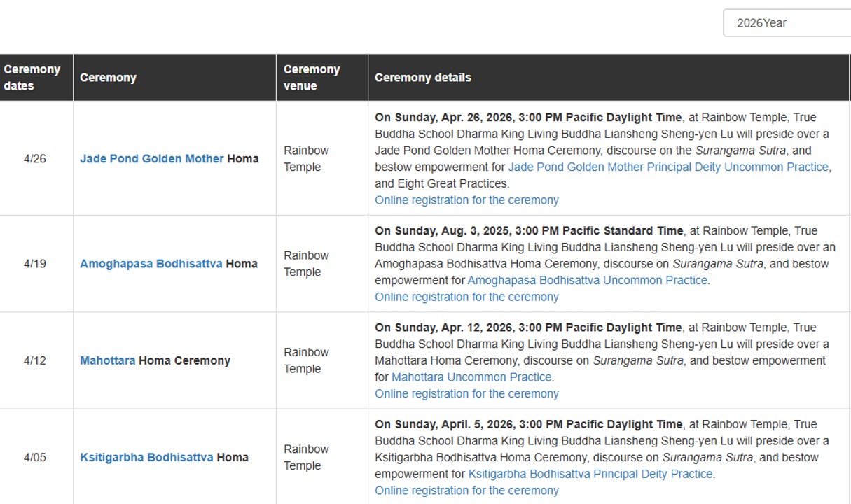This screenshot has height=504, width=851.
Task: Open online registration for the 4/05 ceremony
Action: pyautogui.click(x=466, y=491)
